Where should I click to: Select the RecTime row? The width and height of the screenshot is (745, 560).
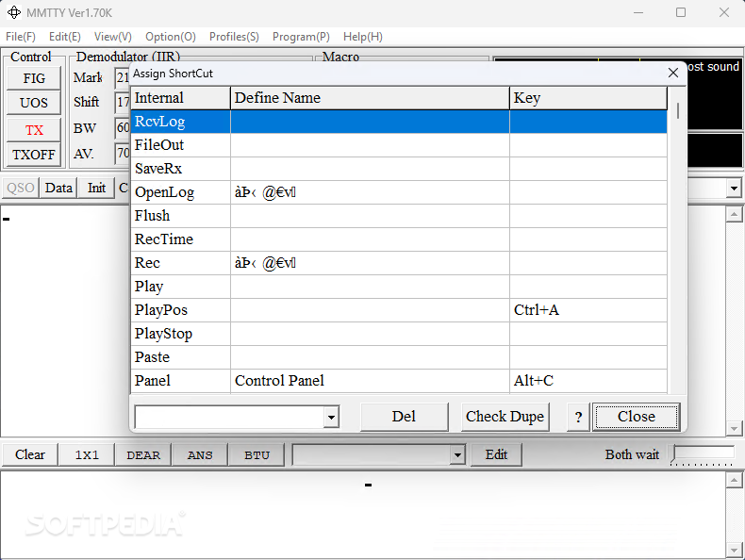tap(399, 239)
